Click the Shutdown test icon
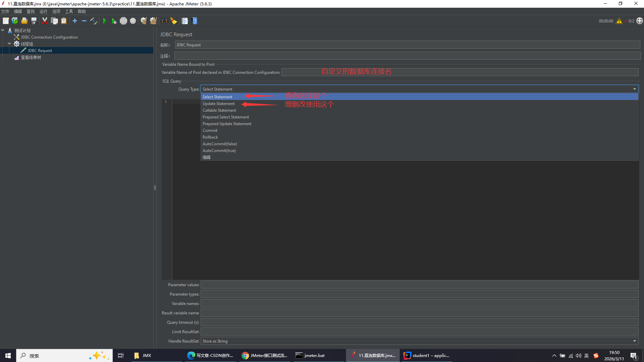Image resolution: width=644 pixels, height=362 pixels. coord(133,21)
